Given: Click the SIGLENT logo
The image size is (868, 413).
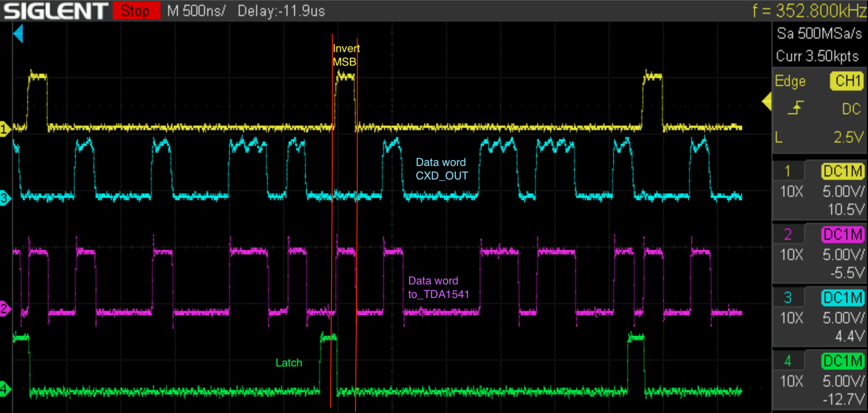Looking at the screenshot, I should coord(55,11).
